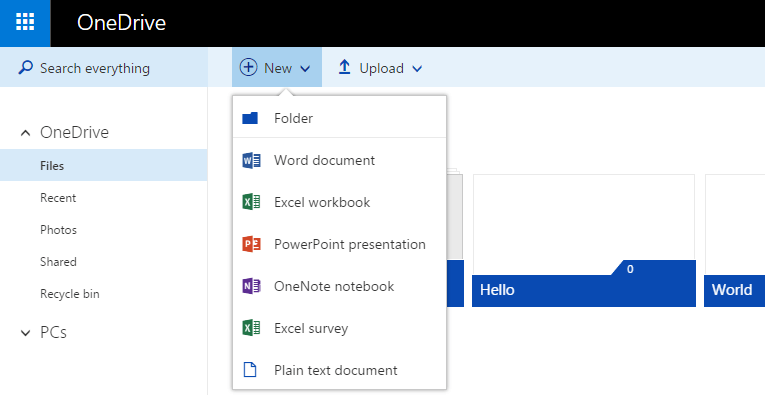The height and width of the screenshot is (395, 765).
Task: Click the Word document icon
Action: [251, 160]
